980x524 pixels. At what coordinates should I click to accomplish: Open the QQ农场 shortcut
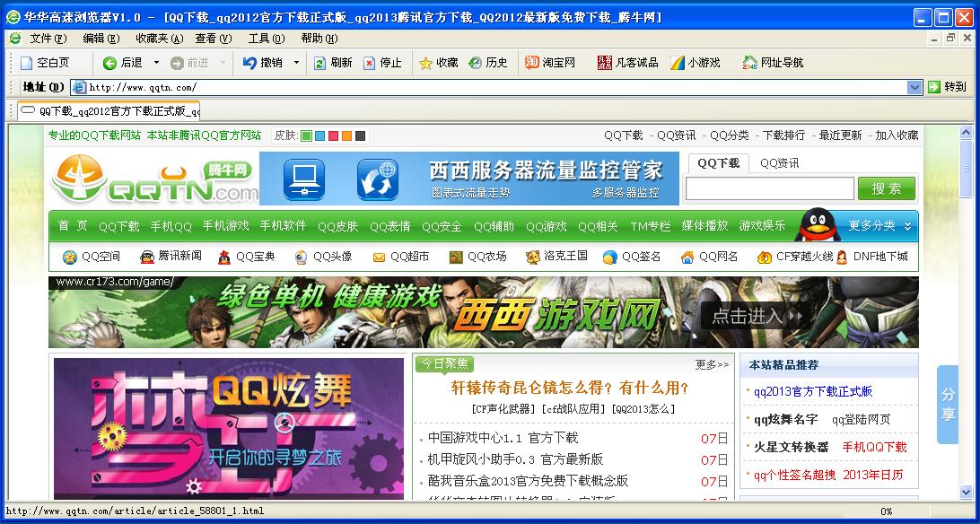477,256
